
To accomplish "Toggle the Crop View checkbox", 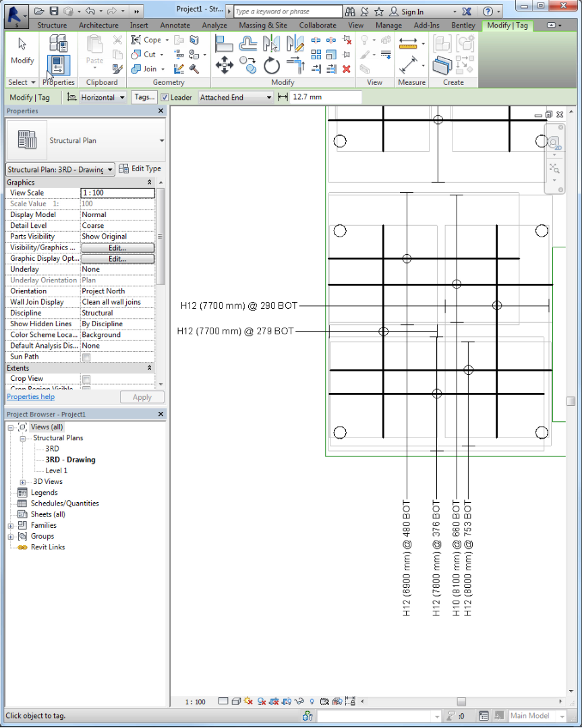I will (86, 379).
